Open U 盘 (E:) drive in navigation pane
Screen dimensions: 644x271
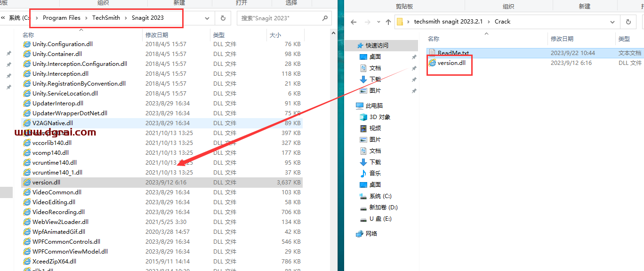tap(375, 219)
